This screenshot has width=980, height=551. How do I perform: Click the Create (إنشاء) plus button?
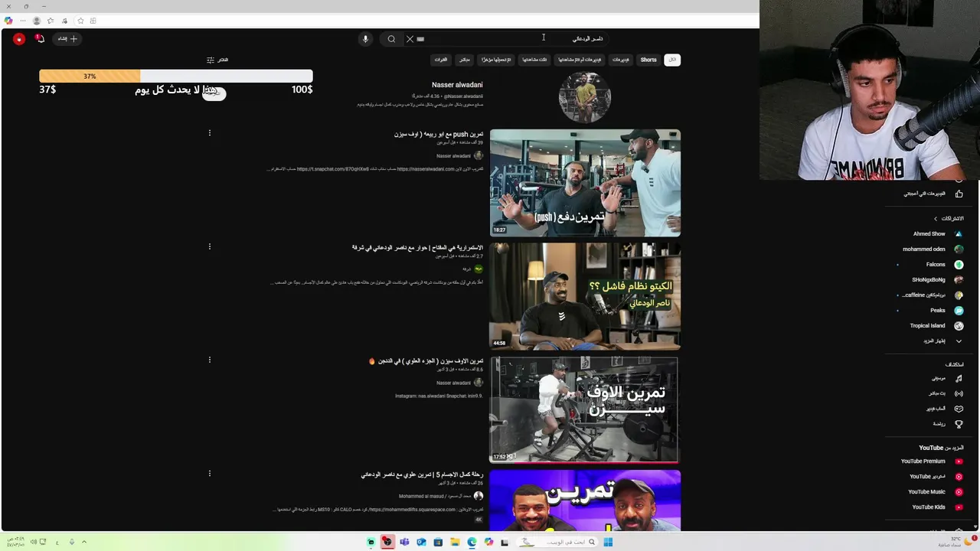pyautogui.click(x=67, y=38)
